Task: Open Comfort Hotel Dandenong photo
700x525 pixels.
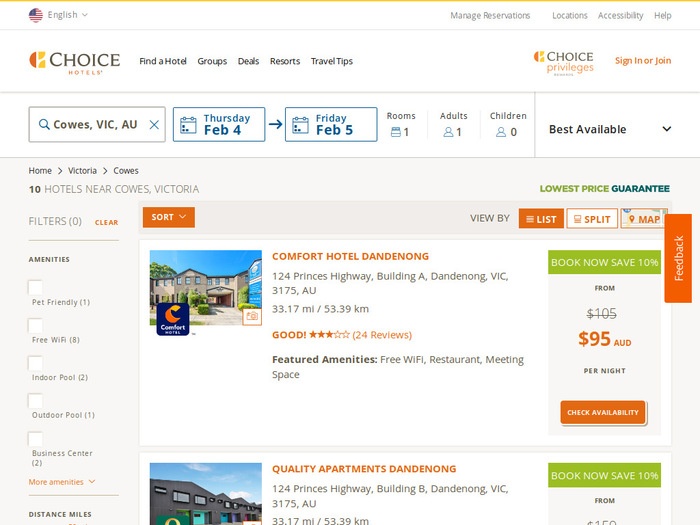Action: pyautogui.click(x=206, y=288)
